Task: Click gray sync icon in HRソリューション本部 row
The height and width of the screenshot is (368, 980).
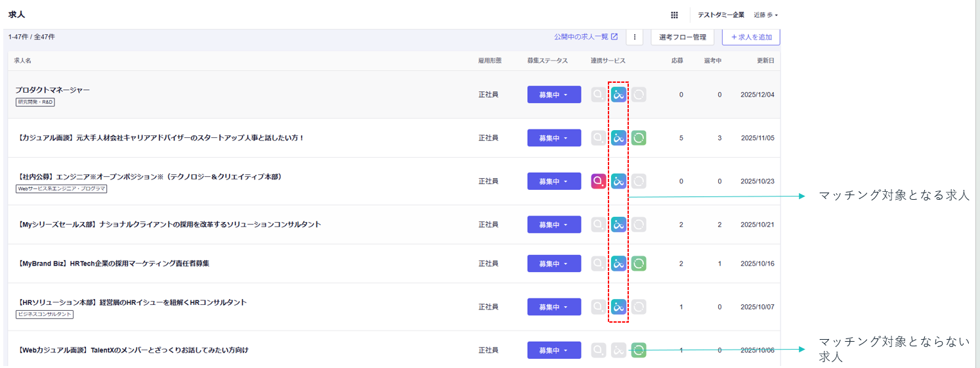Action: coord(639,307)
